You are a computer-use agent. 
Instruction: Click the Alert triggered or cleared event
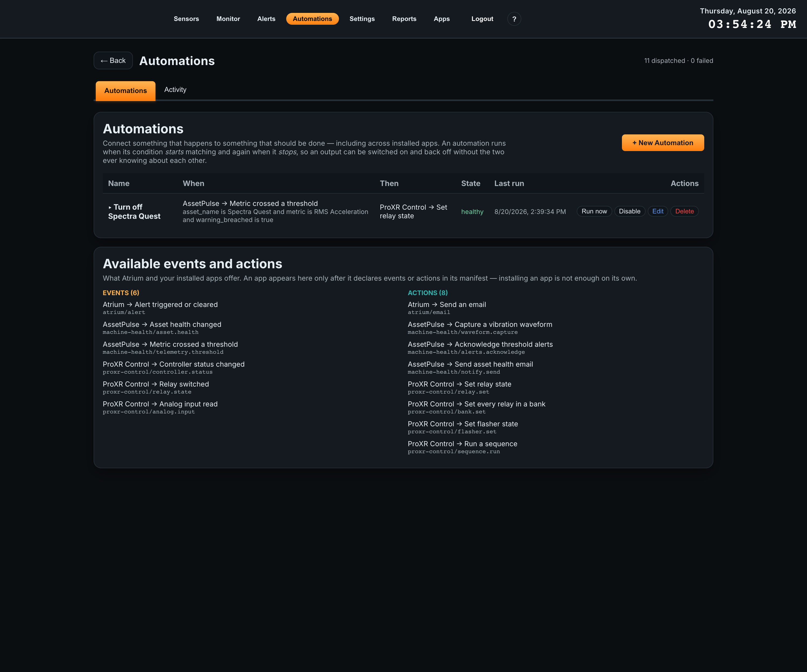click(160, 305)
